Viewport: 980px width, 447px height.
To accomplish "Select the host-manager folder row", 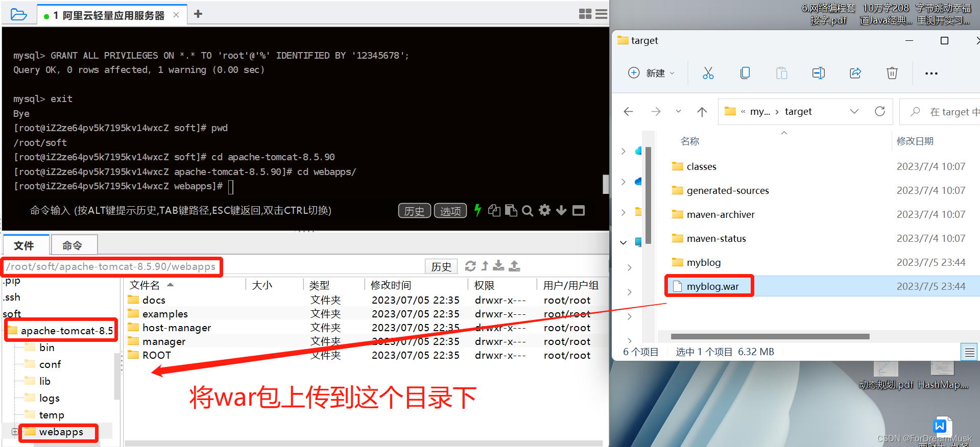I will point(362,328).
